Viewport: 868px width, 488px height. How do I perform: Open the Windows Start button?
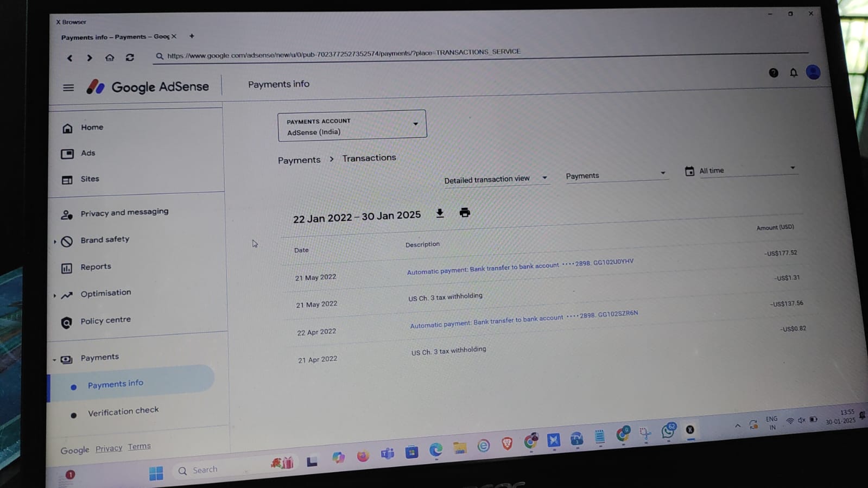pyautogui.click(x=156, y=473)
